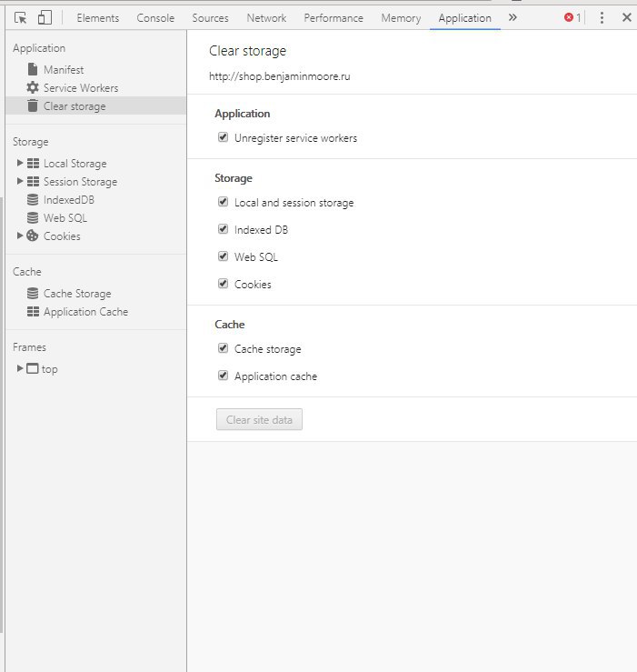Click the Session Storage grid icon
637x672 pixels.
click(33, 181)
